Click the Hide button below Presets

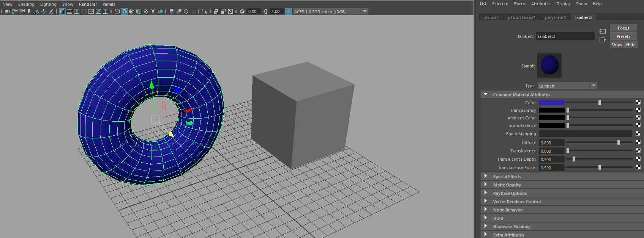point(631,45)
